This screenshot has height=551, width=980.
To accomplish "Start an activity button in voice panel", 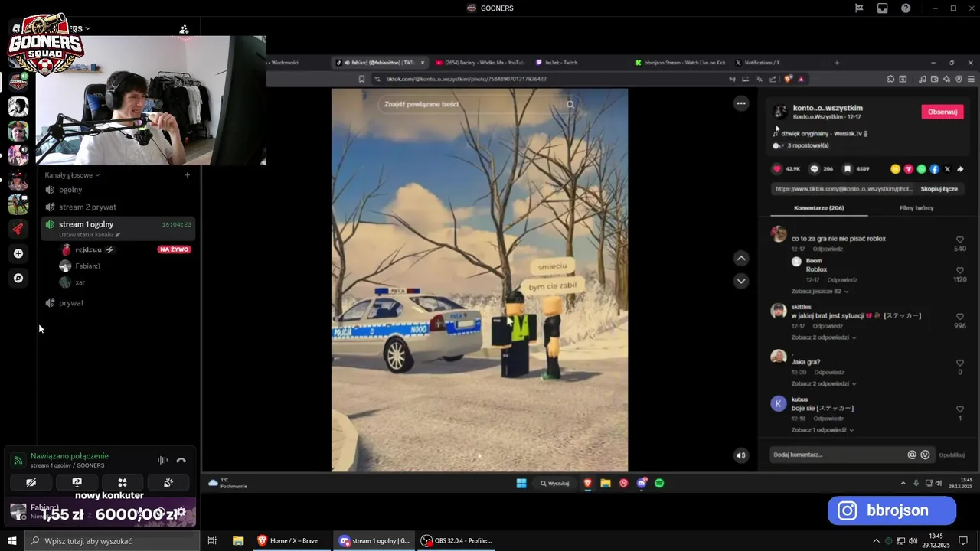I will click(122, 482).
